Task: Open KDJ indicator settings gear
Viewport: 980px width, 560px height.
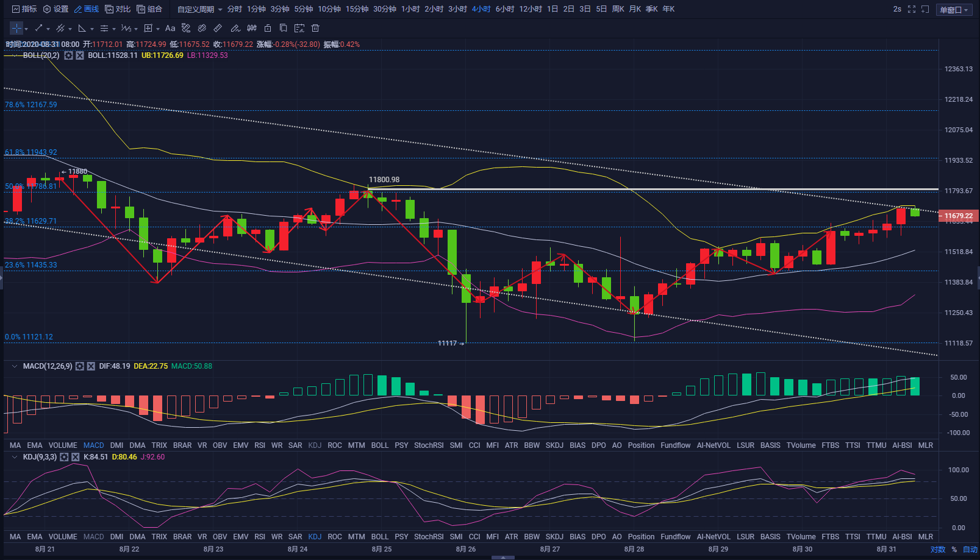Action: (64, 457)
